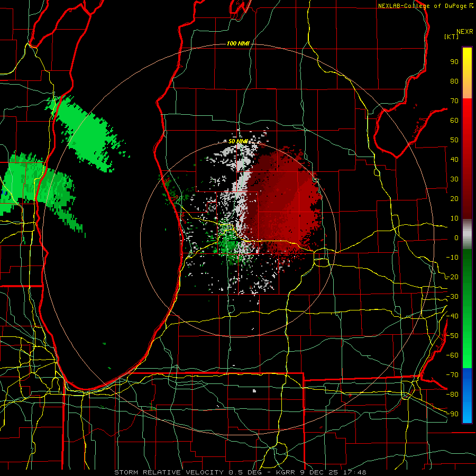
Task: Click the -70 value on velocity scale
Action: pos(452,375)
